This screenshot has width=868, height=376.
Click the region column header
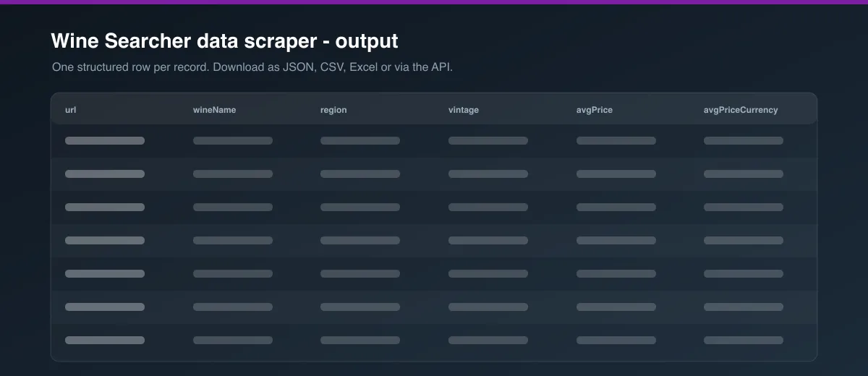pyautogui.click(x=333, y=110)
